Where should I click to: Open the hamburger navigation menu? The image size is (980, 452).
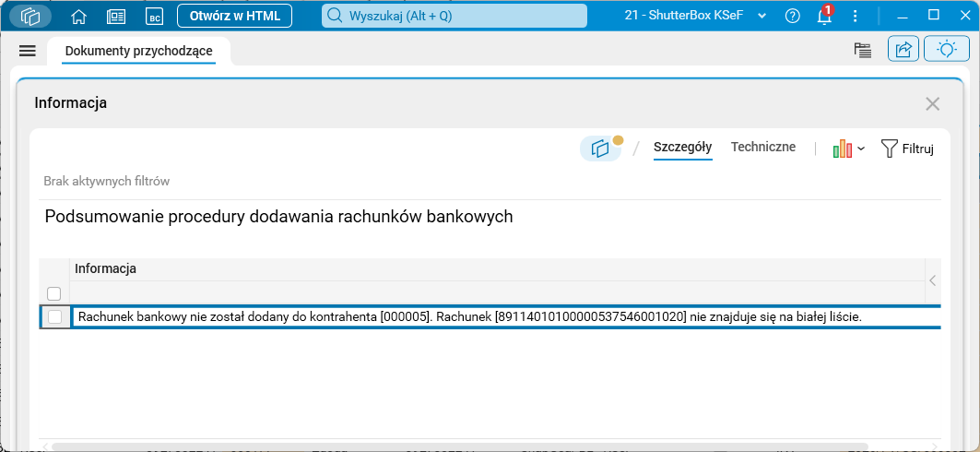click(28, 52)
